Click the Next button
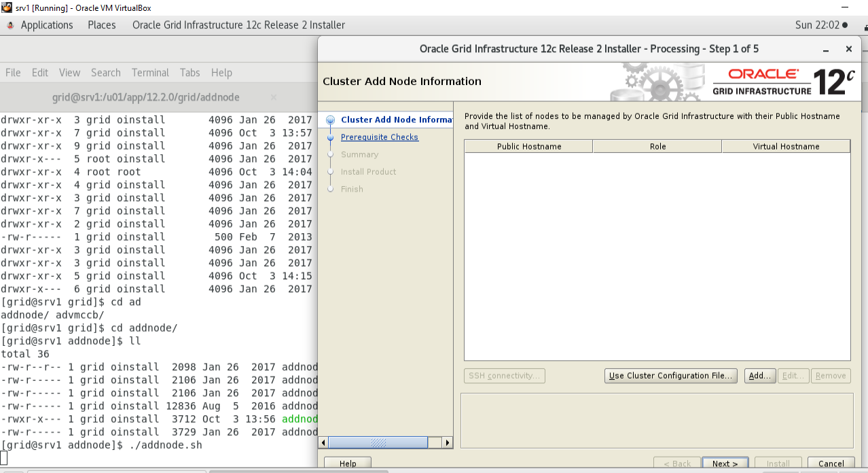868x473 pixels. (x=725, y=463)
